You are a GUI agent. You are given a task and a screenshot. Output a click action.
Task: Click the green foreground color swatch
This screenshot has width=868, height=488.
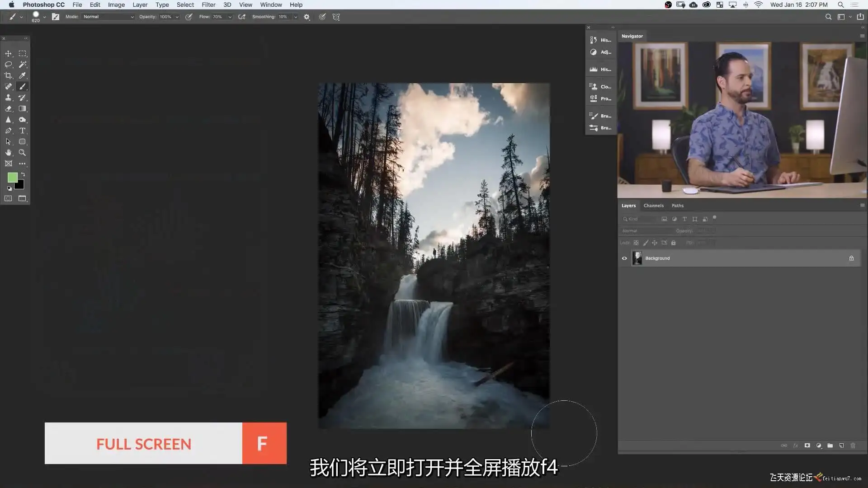(12, 178)
